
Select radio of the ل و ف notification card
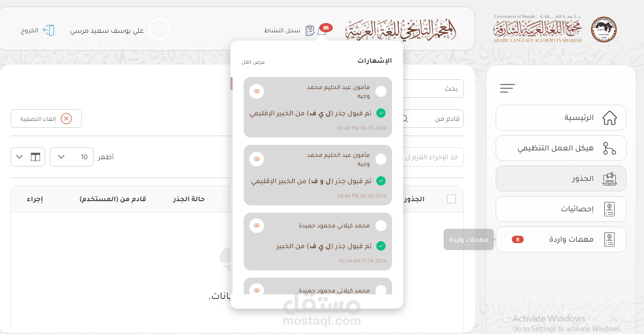[381, 159]
